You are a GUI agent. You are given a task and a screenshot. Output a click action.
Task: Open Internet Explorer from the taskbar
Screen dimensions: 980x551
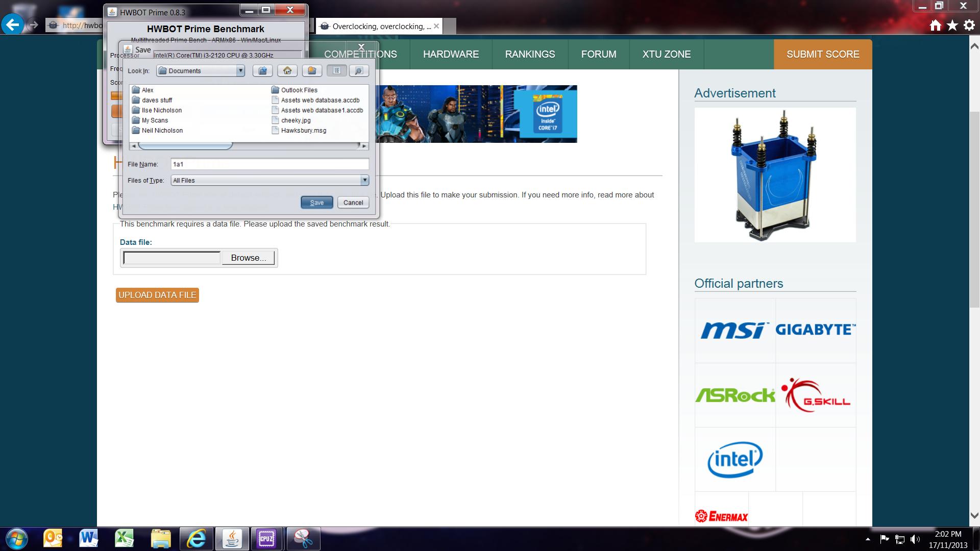click(x=196, y=539)
